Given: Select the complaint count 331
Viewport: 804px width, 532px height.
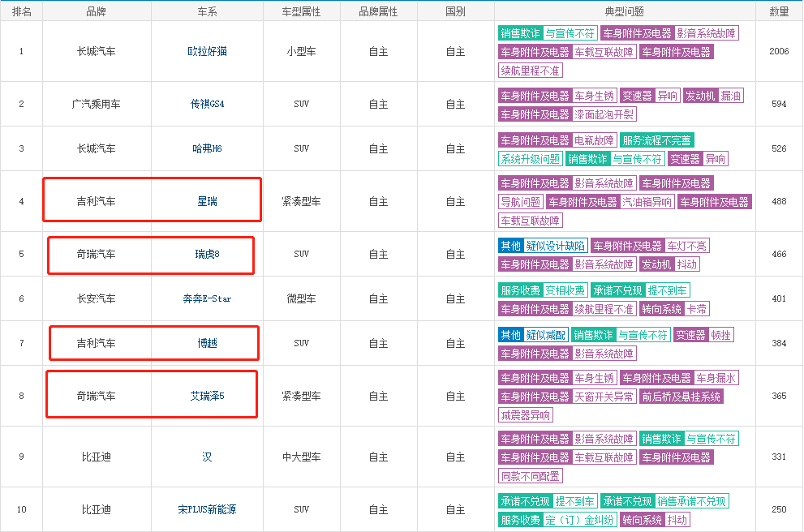Looking at the screenshot, I should pyautogui.click(x=779, y=457).
